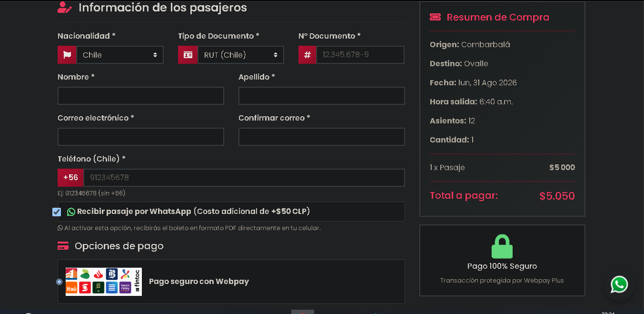The width and height of the screenshot is (644, 314).
Task: Click the flag icon beside Nacionalidad
Action: 67,55
